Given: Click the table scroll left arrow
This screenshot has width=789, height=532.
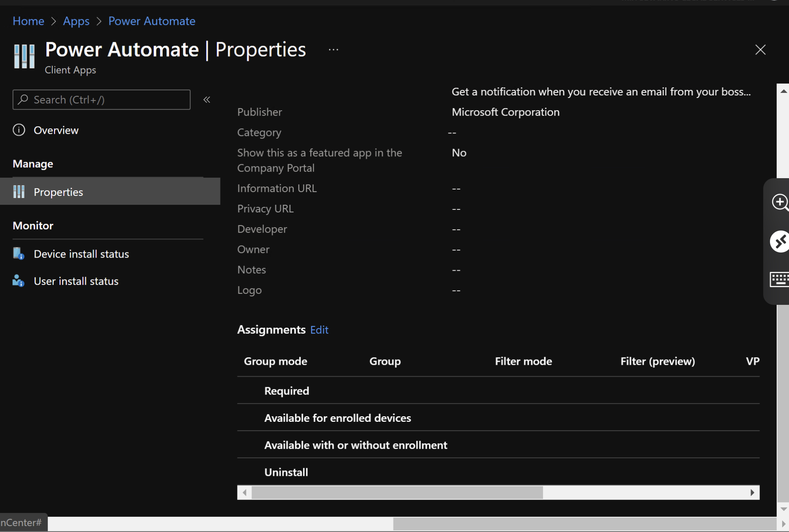Looking at the screenshot, I should coord(244,492).
